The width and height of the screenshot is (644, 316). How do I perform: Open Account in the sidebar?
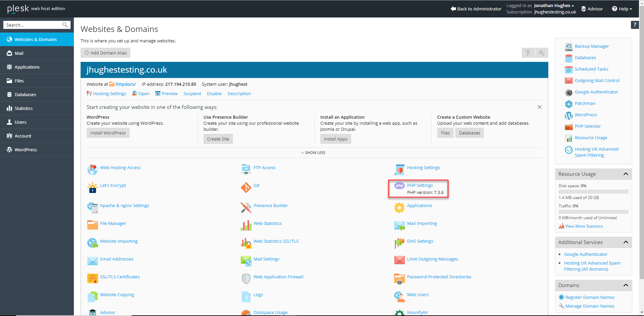[x=37, y=136]
